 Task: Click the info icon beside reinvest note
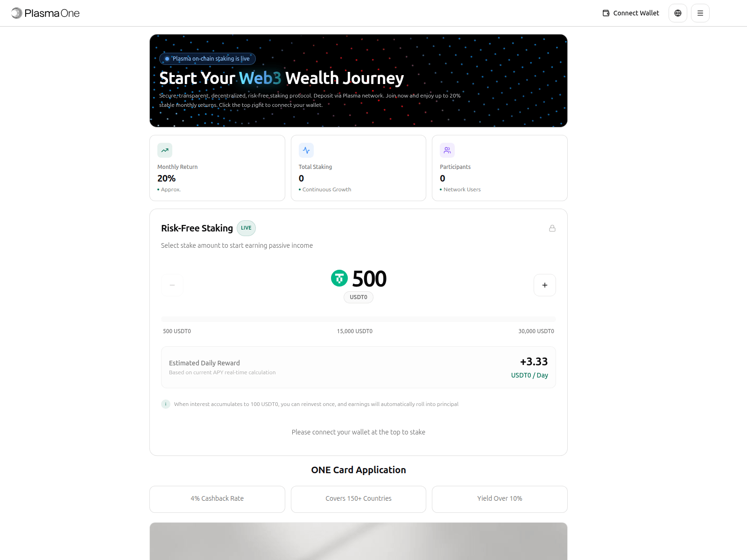tap(166, 404)
